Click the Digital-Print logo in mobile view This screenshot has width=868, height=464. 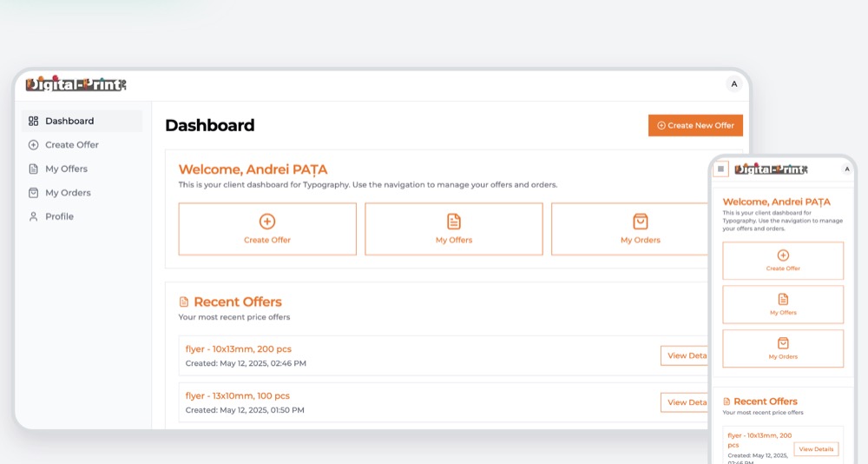tap(771, 169)
